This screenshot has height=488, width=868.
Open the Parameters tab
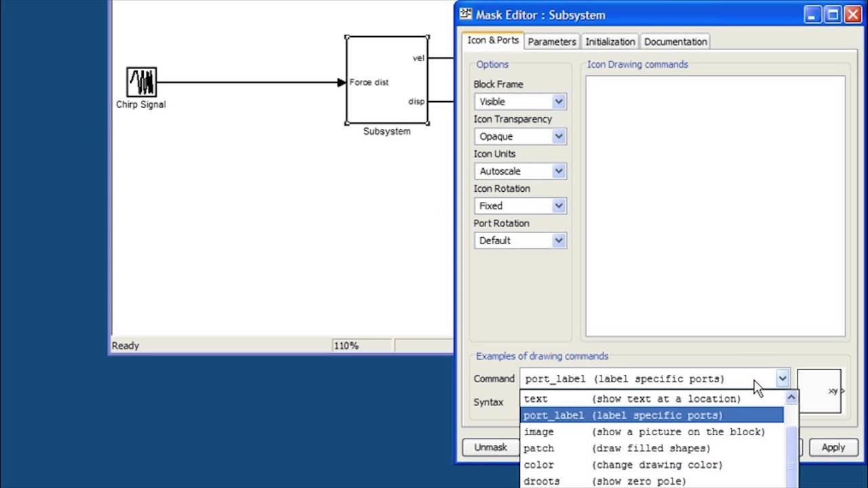[552, 41]
